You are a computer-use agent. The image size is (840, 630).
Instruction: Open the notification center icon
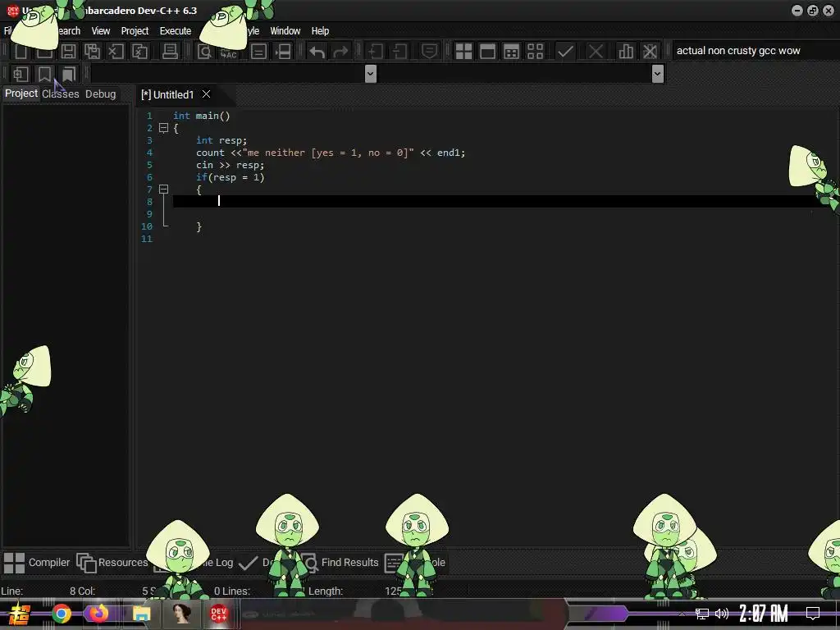(813, 614)
